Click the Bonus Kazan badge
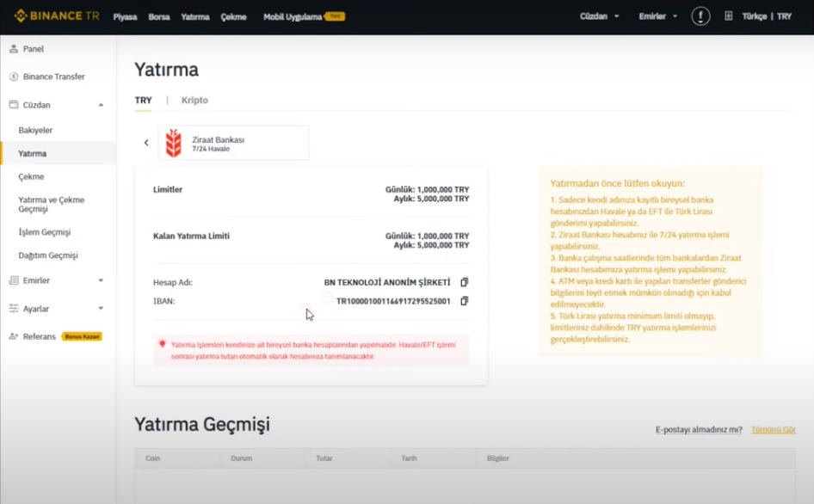814x504 pixels. point(82,336)
